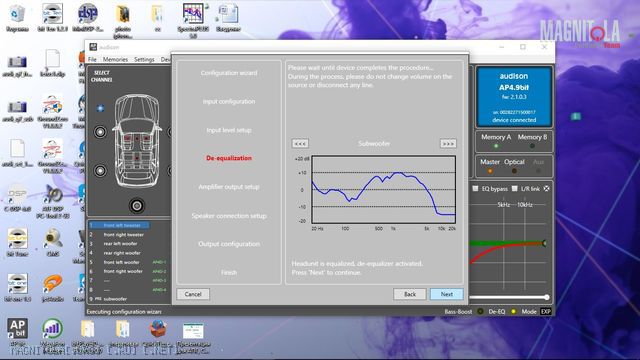
Task: Open the miniDSP desktop shortcut icon
Action: pyautogui.click(x=87, y=14)
